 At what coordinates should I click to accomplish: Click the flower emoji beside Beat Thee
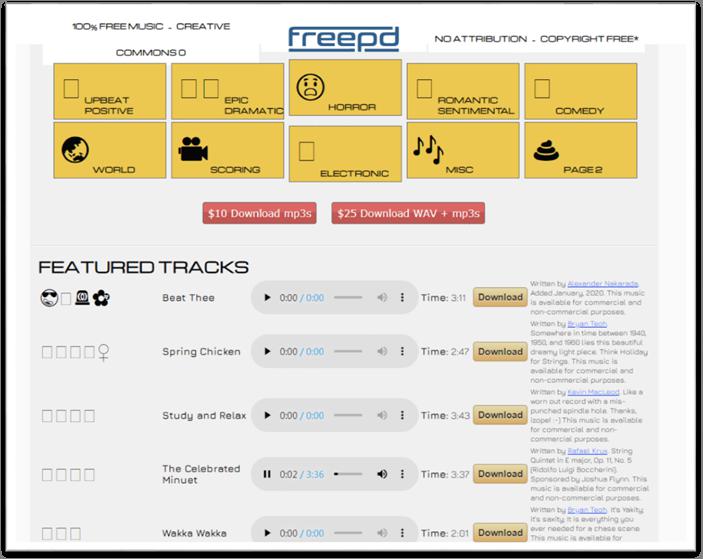click(101, 298)
